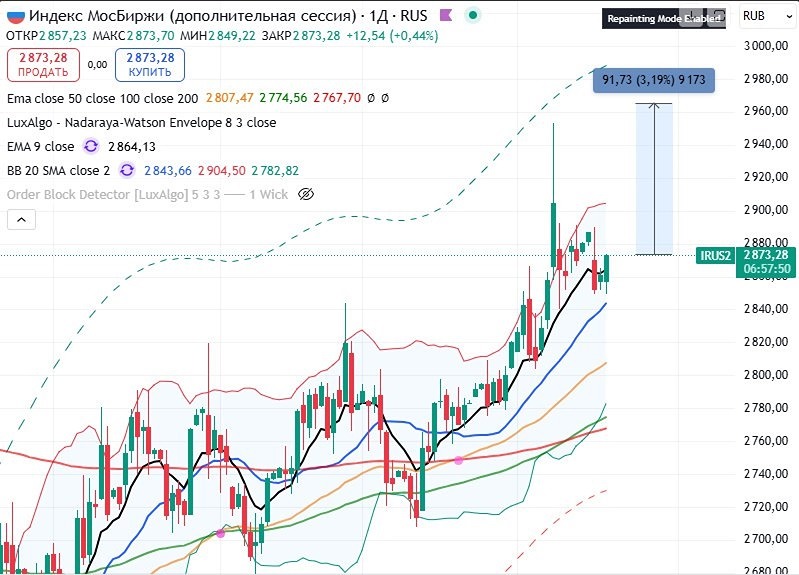Viewport: 799px width, 575px height.
Task: Click the 91,73 (3,19%) measurement label
Action: pyautogui.click(x=654, y=80)
